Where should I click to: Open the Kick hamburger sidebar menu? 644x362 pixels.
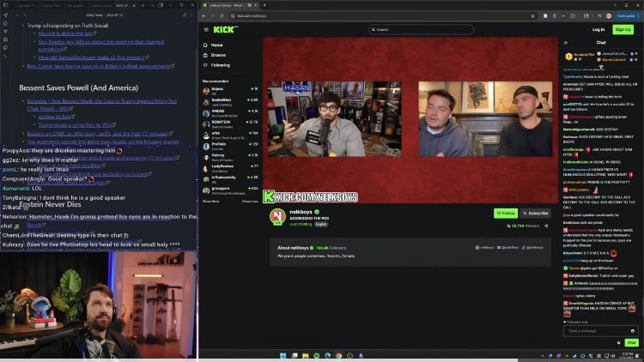point(206,29)
